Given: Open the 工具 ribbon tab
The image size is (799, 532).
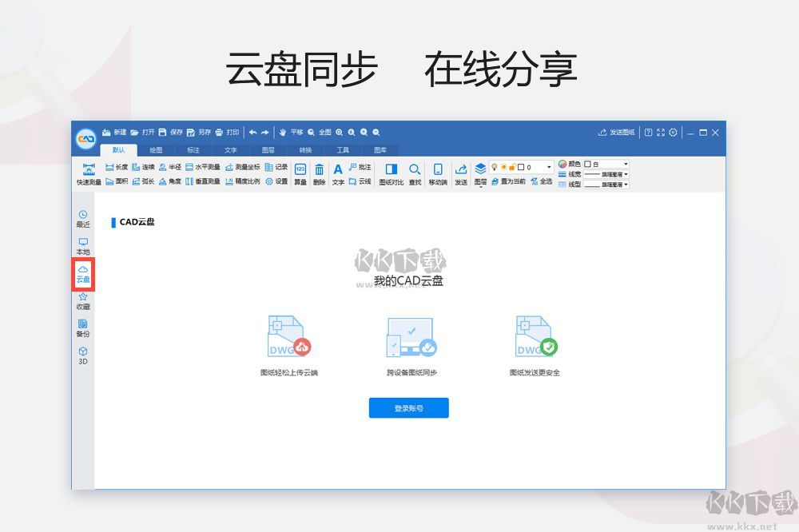Looking at the screenshot, I should 344,150.
